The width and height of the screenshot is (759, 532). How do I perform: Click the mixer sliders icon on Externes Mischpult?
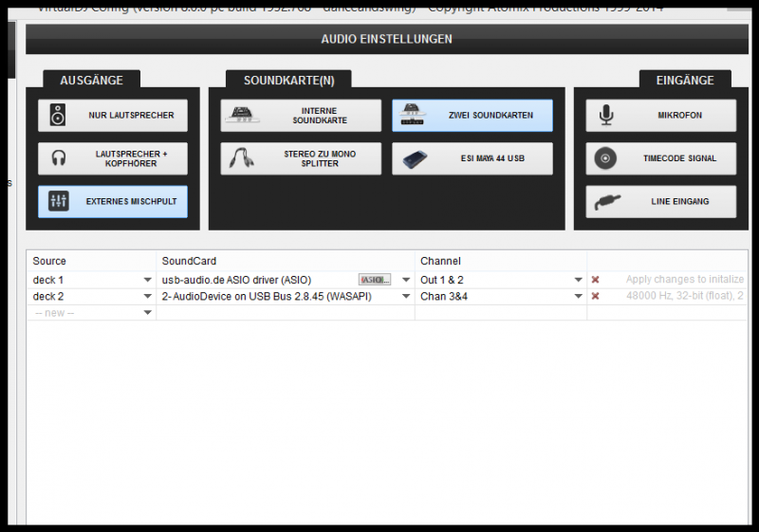tap(59, 201)
